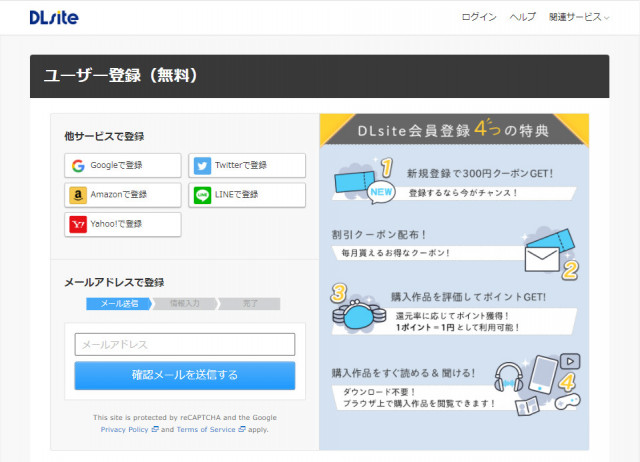Click 還元率に応じてポイント獲得! text

pyautogui.click(x=452, y=316)
